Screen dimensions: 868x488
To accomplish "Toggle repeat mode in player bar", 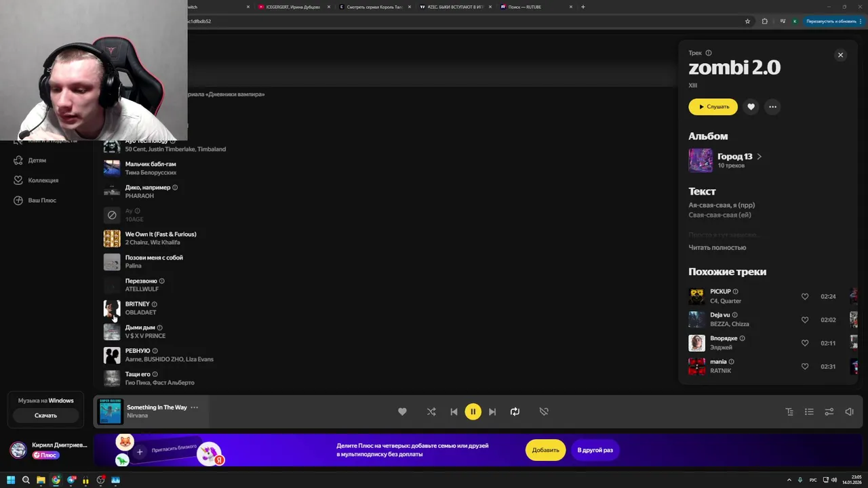I will point(515,411).
